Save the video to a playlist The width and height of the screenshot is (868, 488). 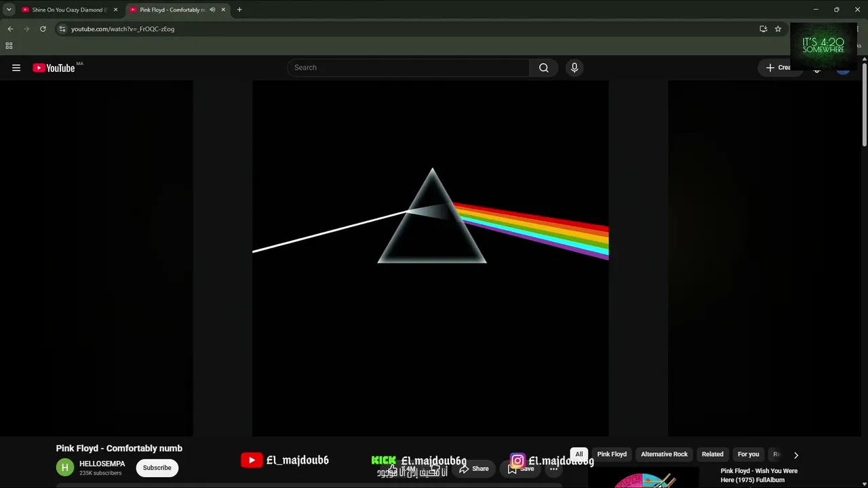click(x=521, y=468)
